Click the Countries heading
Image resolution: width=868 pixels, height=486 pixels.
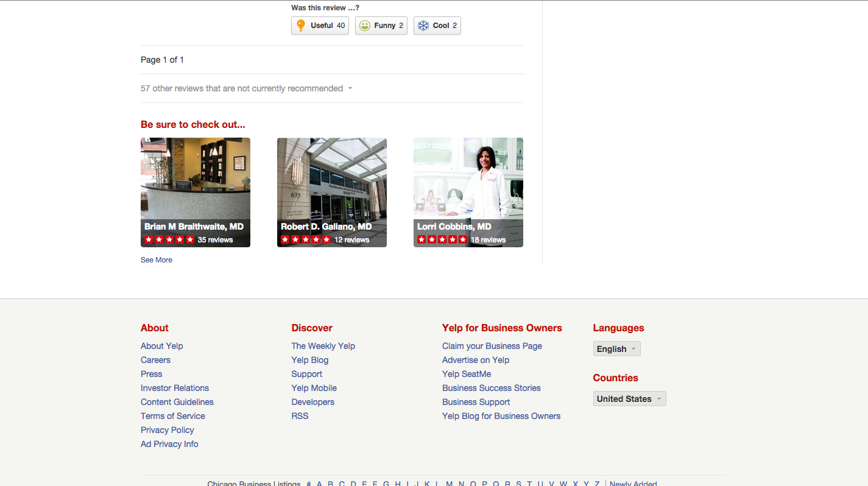pyautogui.click(x=615, y=378)
